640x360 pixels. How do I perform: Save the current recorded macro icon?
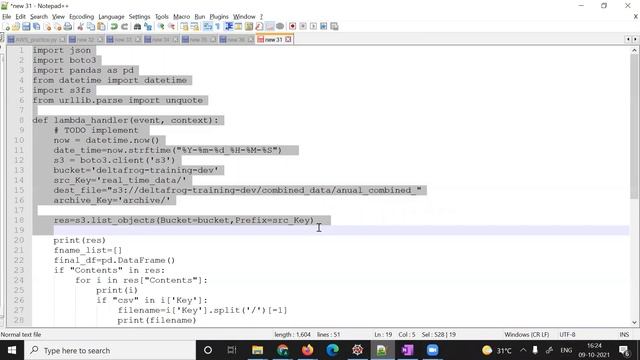pyautogui.click(x=334, y=27)
